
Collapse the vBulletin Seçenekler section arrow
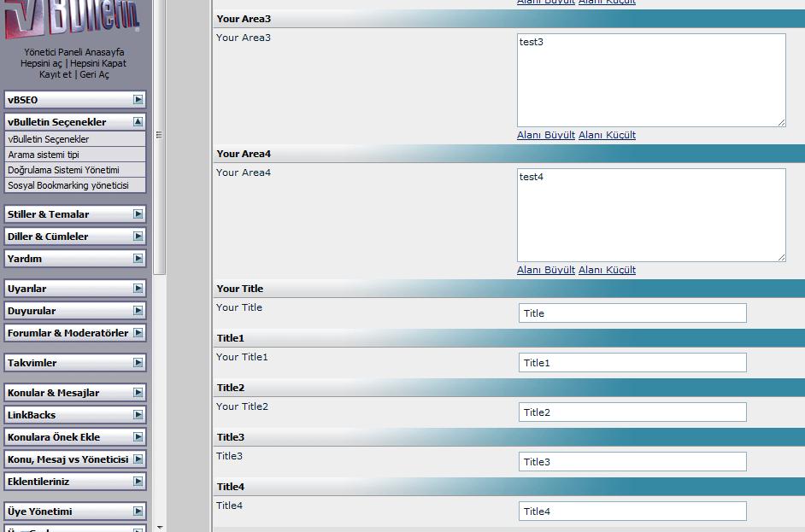click(x=138, y=122)
